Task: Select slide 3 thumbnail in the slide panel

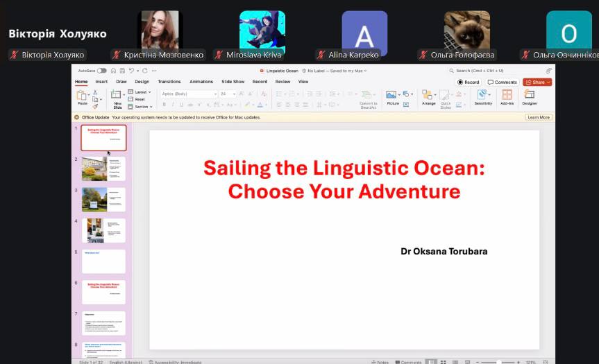Action: pyautogui.click(x=103, y=199)
